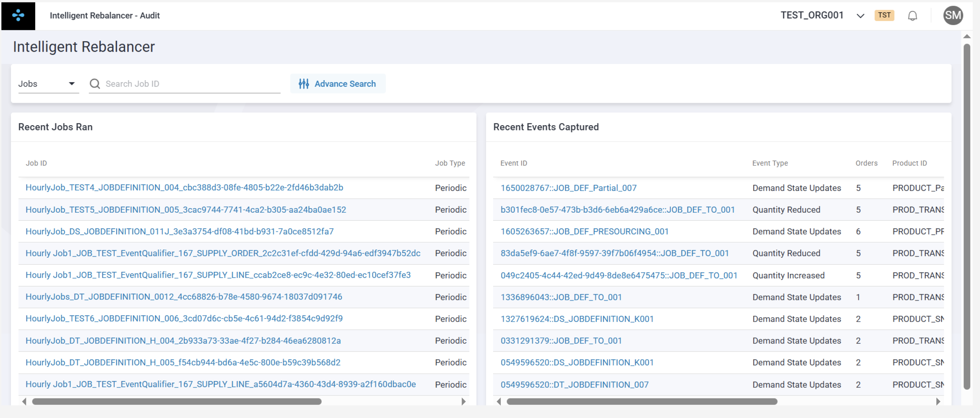980x418 pixels.
Task: Click the Recent Events Captured heading
Action: coord(546,127)
